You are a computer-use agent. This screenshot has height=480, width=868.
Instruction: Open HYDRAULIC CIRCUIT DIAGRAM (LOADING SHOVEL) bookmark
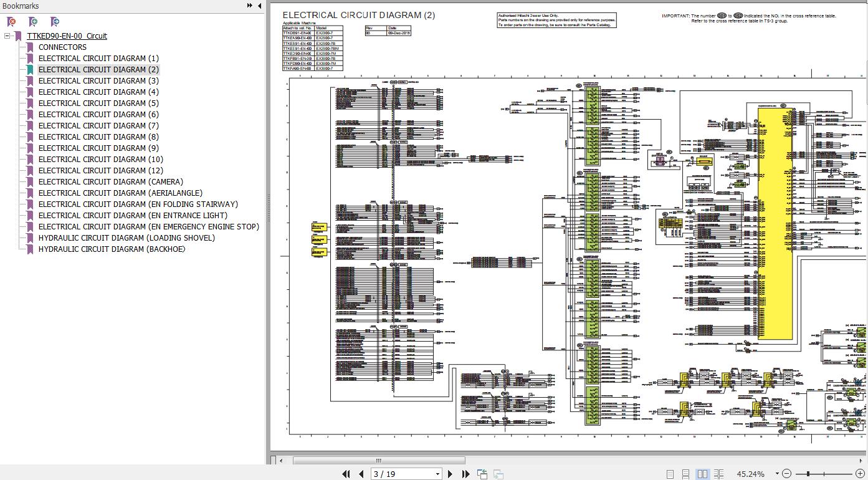(126, 238)
